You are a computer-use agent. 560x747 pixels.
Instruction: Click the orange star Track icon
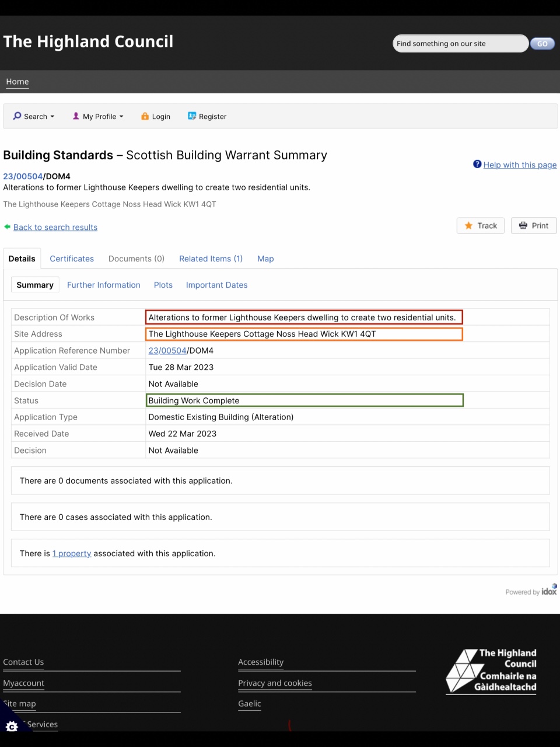(x=468, y=225)
